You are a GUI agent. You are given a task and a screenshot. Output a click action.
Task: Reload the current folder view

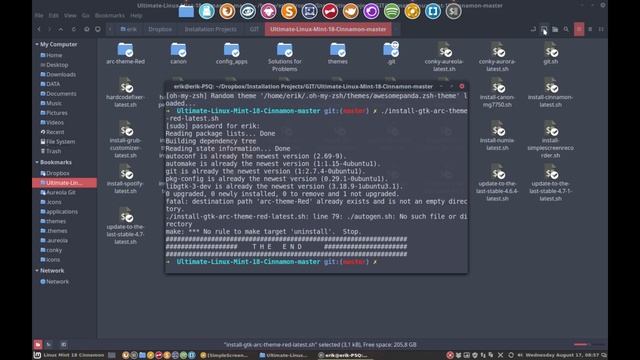(74, 29)
